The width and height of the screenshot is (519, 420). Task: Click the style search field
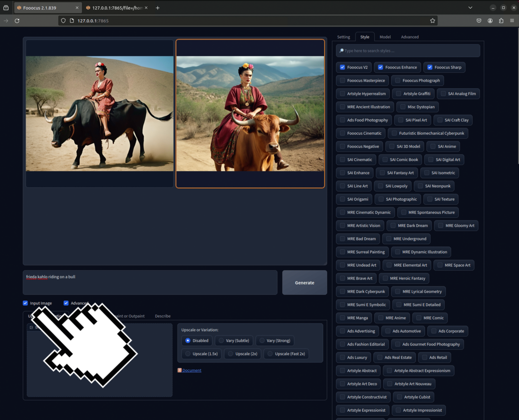coord(408,51)
